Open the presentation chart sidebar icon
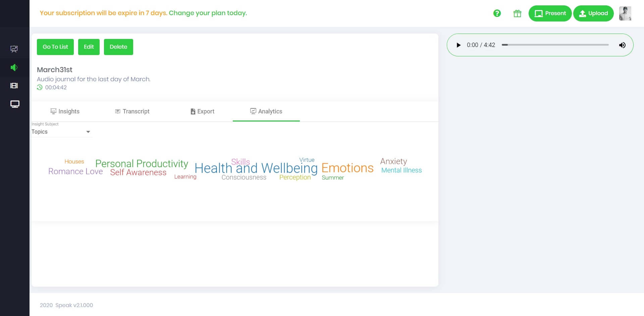Image resolution: width=644 pixels, height=316 pixels. point(14,49)
